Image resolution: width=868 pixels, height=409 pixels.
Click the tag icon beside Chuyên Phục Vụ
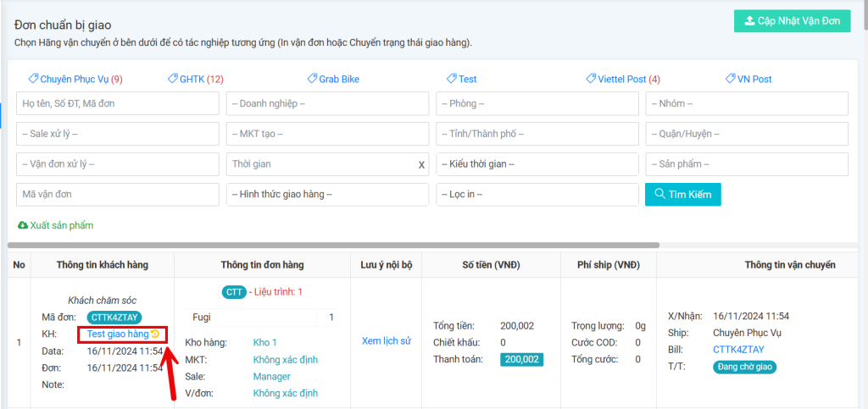pos(34,79)
